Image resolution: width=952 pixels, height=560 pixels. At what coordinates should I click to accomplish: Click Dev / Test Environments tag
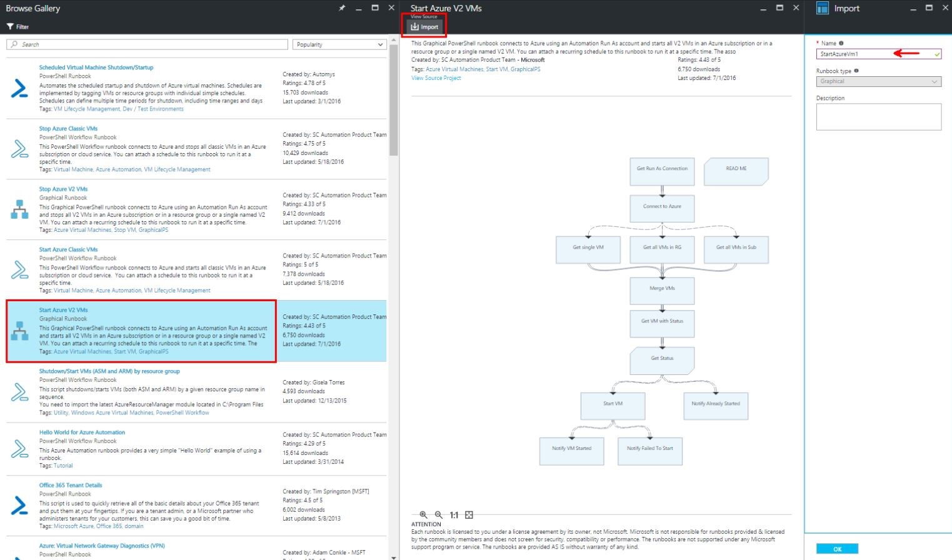point(153,109)
